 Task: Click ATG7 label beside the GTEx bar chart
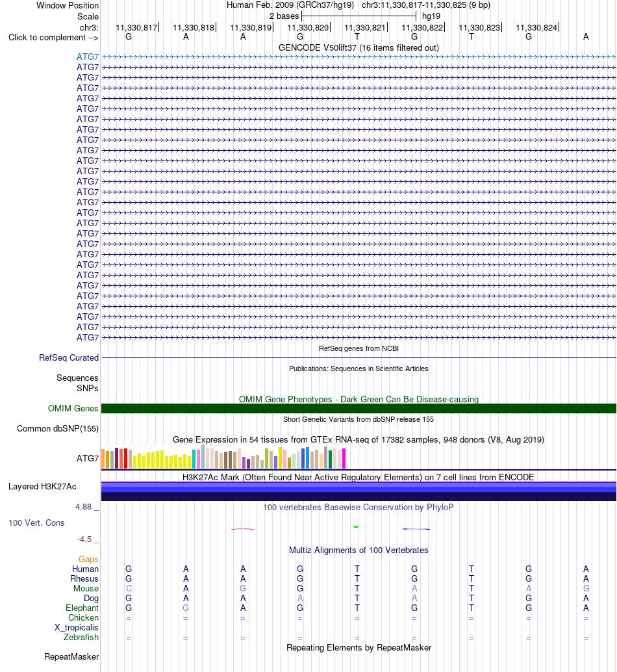point(88,458)
